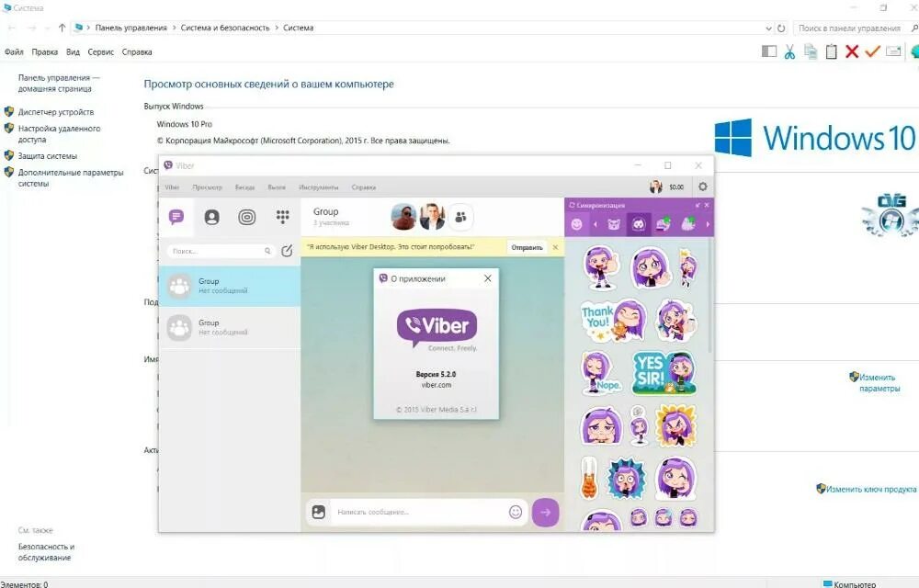Open 'Диспетчер устройств' link
The image size is (919, 588).
(56, 112)
